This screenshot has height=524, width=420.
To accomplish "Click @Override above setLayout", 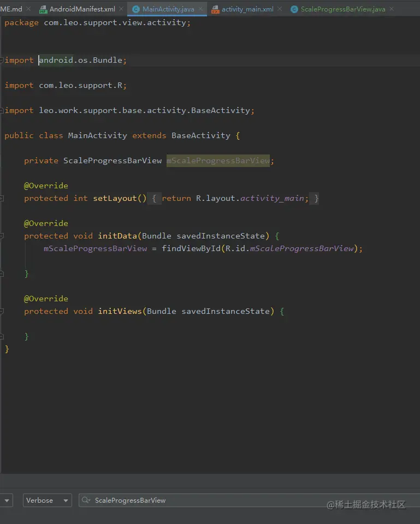I will [46, 186].
